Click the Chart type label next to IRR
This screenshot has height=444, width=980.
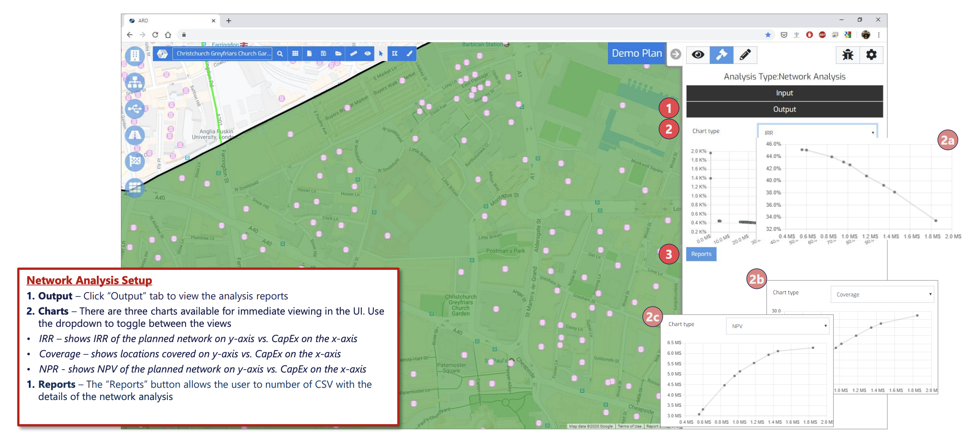tap(706, 131)
